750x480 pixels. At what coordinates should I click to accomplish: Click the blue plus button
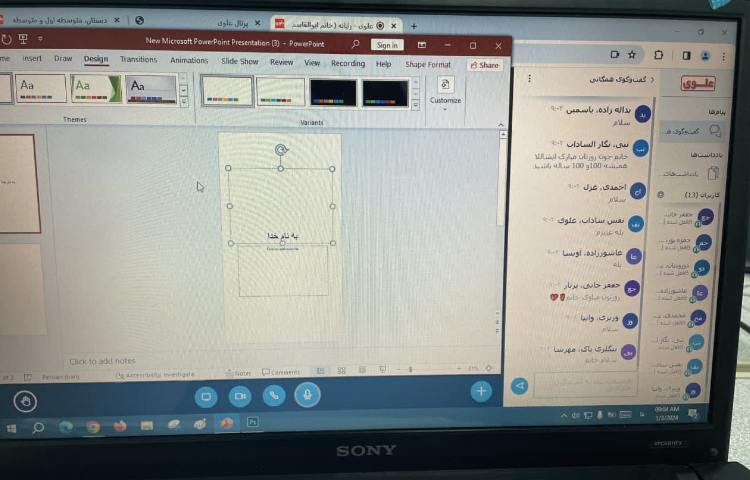point(481,391)
